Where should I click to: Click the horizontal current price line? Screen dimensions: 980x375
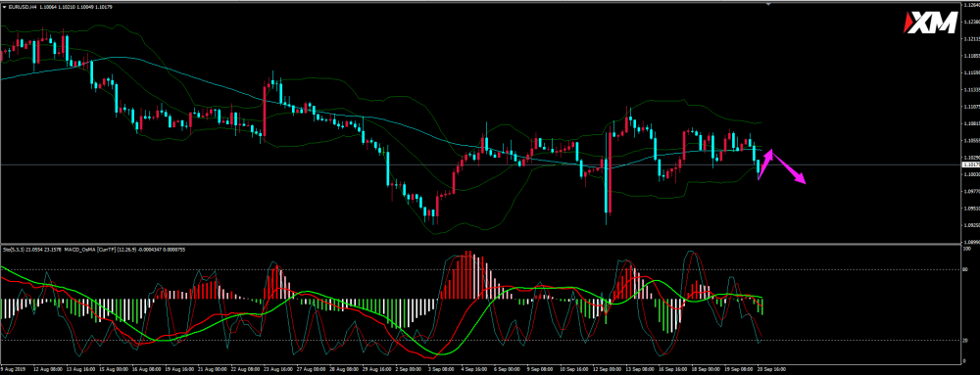coord(479,164)
